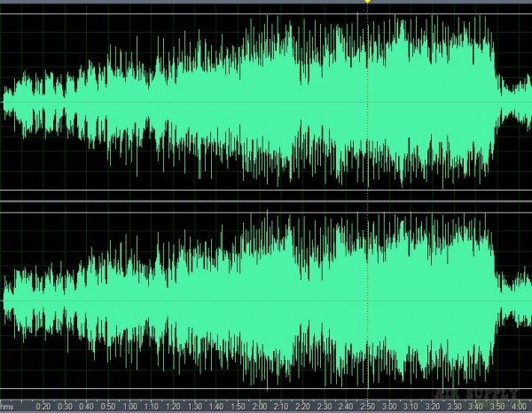532x413 pixels.
Task: Click the 0:20 mark on the time ruler
Action: click(x=43, y=406)
